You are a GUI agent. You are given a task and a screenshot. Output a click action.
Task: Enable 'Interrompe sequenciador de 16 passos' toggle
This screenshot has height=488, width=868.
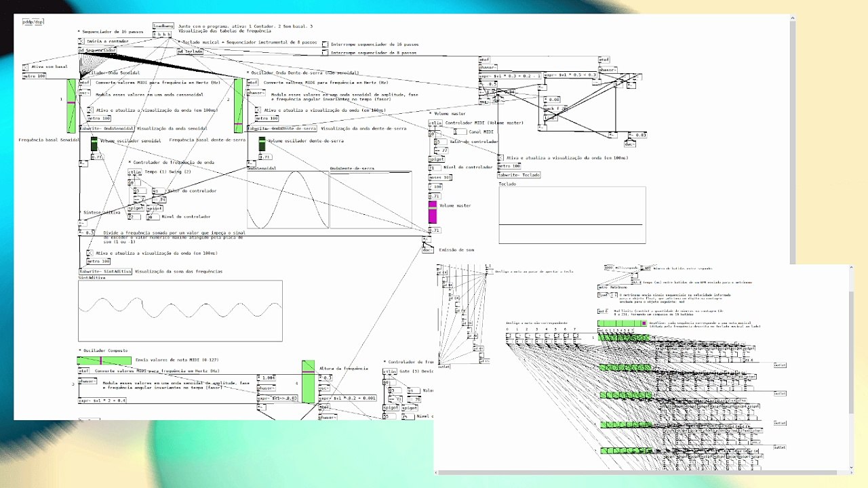tap(325, 45)
